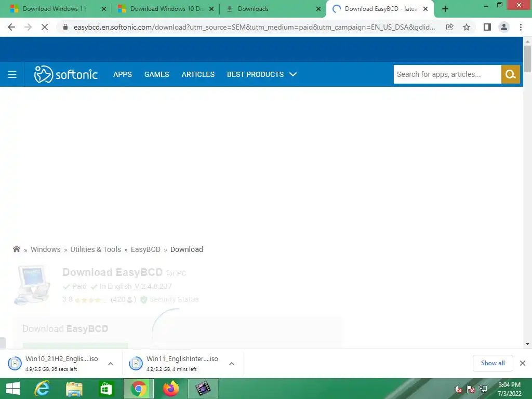Open the Windows breadcrumb link
This screenshot has width=532, height=399.
[x=46, y=249]
